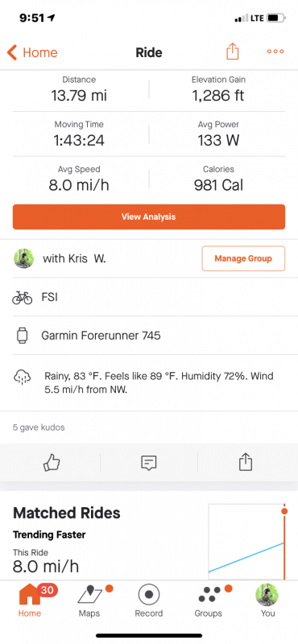Open comments via speech bubble icon
Viewport: 298px width, 644px height.
click(149, 463)
